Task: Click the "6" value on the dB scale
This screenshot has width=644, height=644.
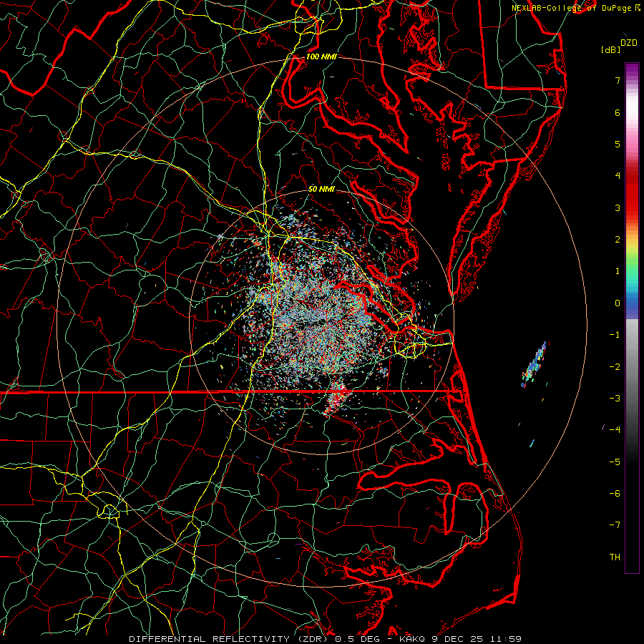Action: [618, 112]
